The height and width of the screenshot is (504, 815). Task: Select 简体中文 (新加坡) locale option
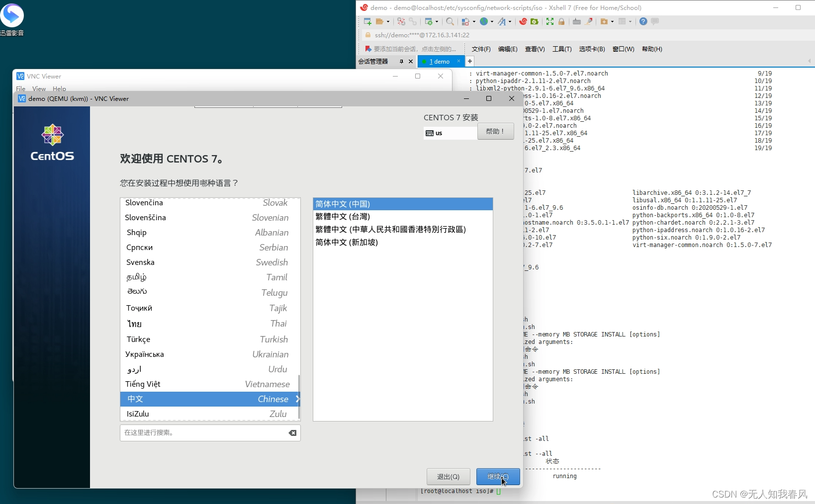(403, 243)
